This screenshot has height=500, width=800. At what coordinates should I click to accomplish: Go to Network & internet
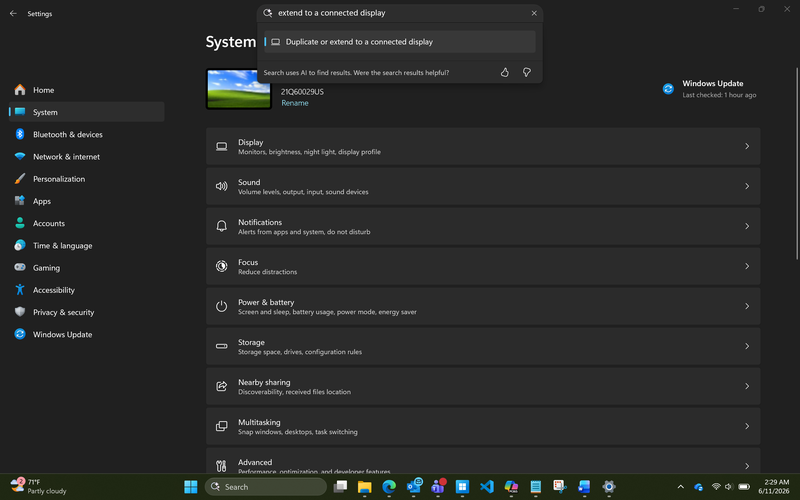pos(87,157)
